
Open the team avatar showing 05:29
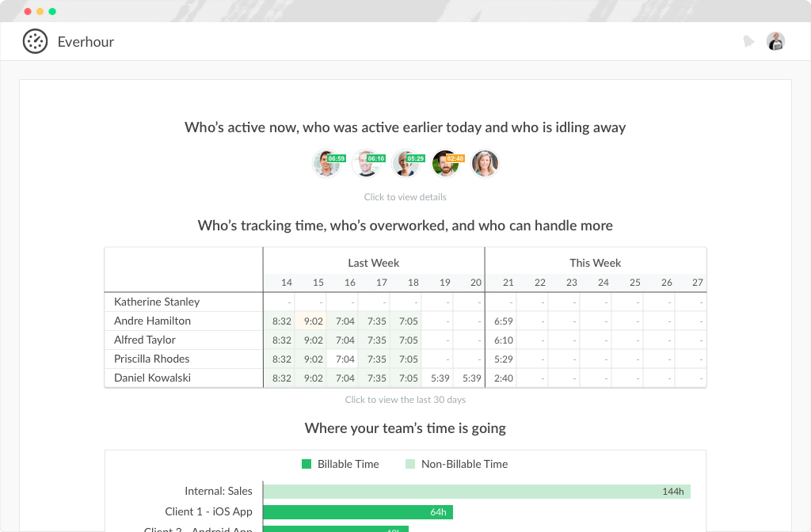click(x=405, y=164)
